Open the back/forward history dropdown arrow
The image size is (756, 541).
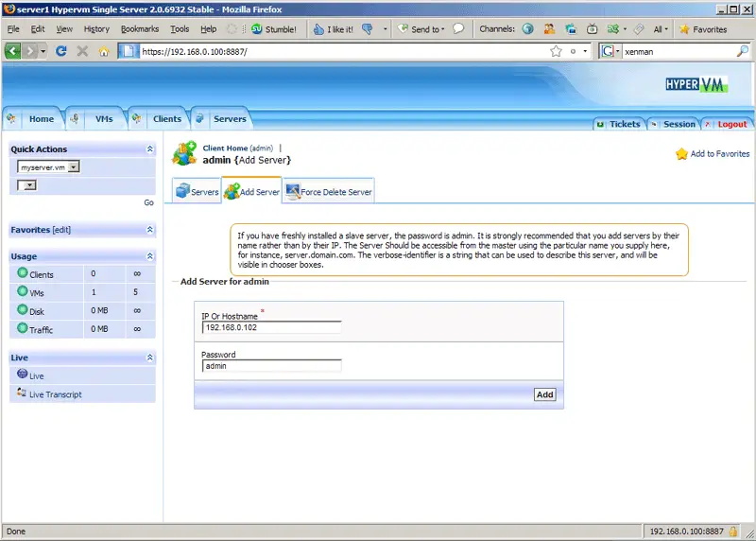coord(43,51)
